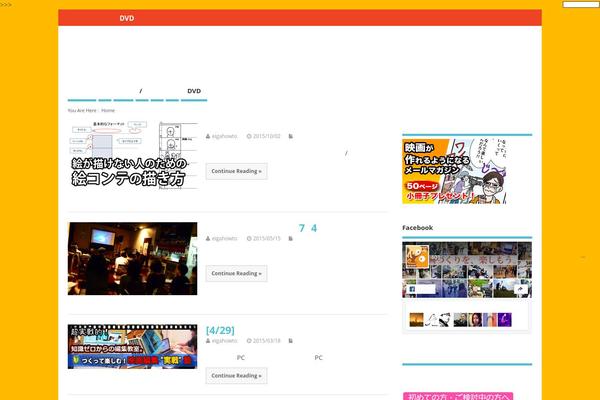Click the 2015/10/02 date text
Screen dimensions: 600x400
tap(266, 136)
